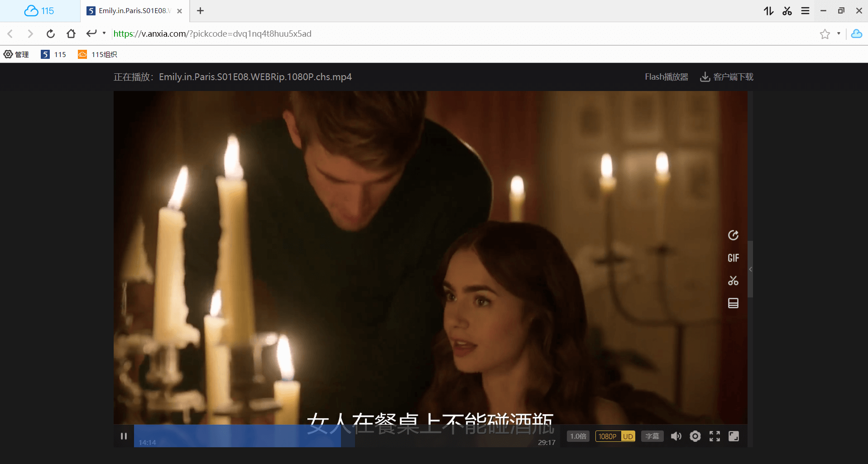Click 客户端下载 download link
Image resolution: width=868 pixels, height=464 pixels.
pos(727,77)
